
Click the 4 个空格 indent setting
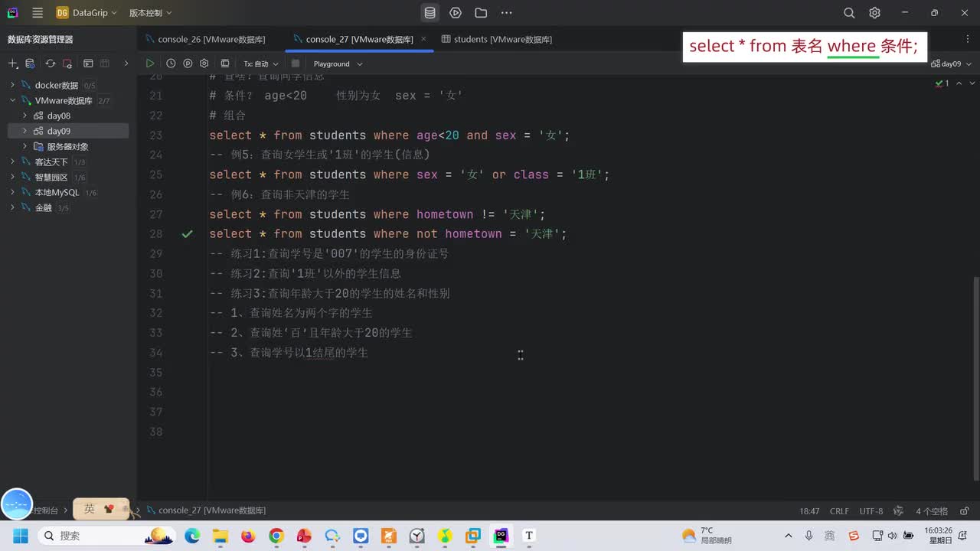(x=932, y=511)
